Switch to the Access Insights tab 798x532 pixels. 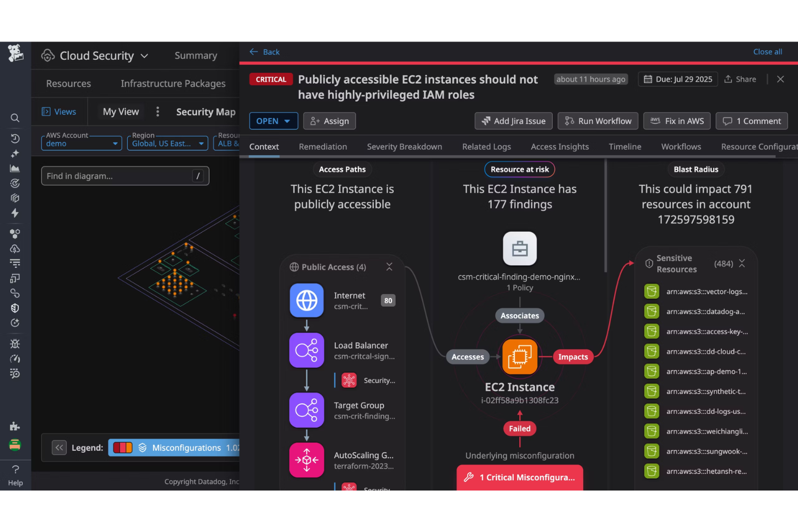[559, 147]
